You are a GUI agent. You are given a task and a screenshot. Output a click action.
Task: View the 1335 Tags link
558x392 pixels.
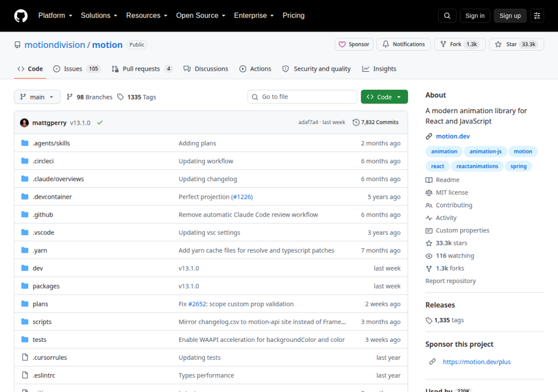tap(137, 97)
